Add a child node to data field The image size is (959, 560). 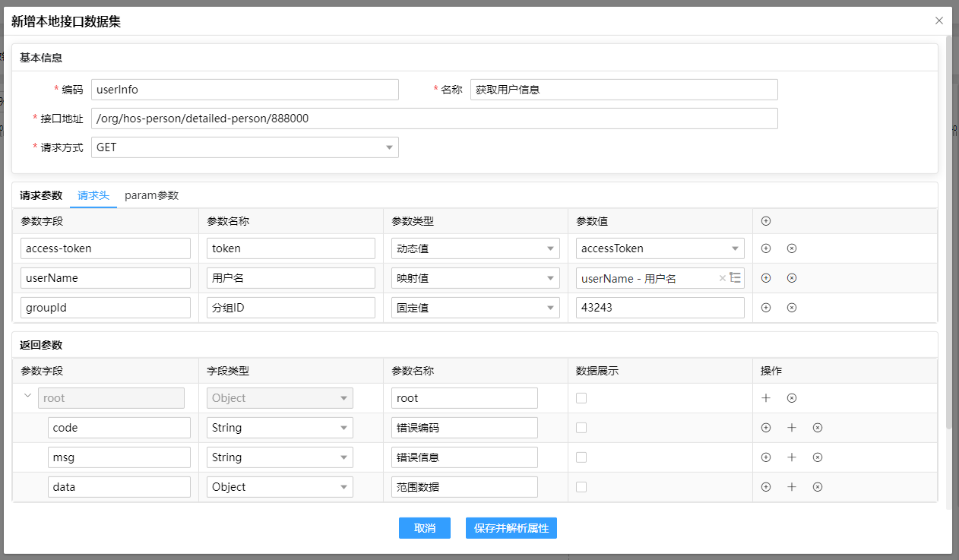[792, 487]
